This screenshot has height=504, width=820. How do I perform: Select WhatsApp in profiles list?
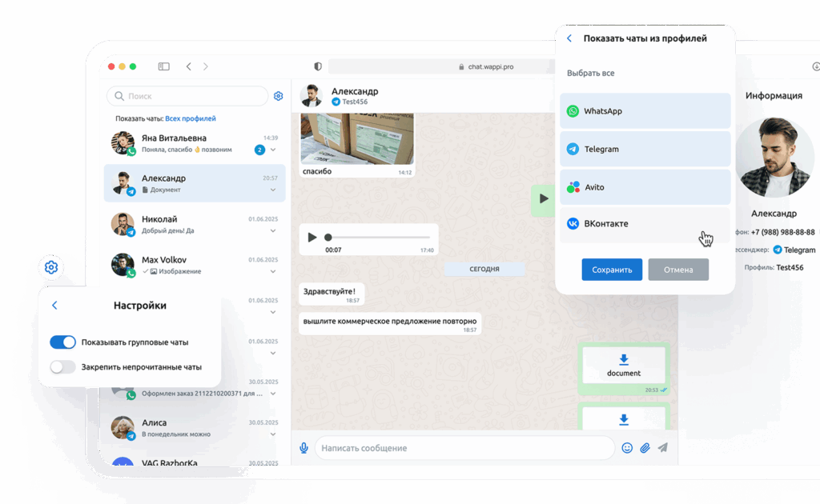pyautogui.click(x=645, y=110)
